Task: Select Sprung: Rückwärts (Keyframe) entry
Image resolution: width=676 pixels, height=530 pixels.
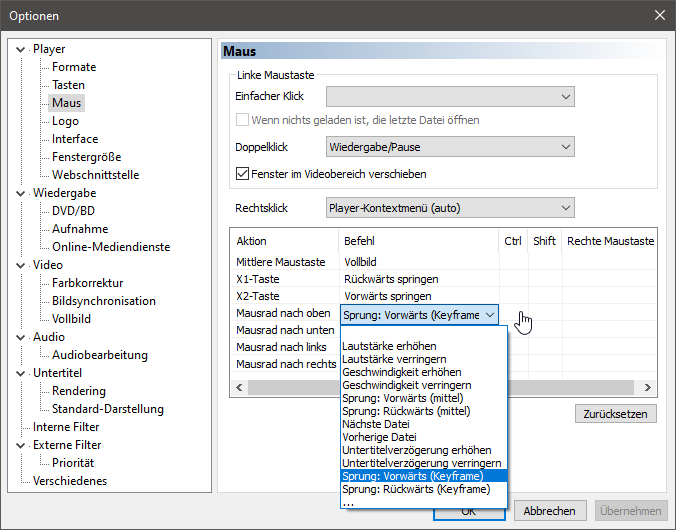Action: click(424, 489)
